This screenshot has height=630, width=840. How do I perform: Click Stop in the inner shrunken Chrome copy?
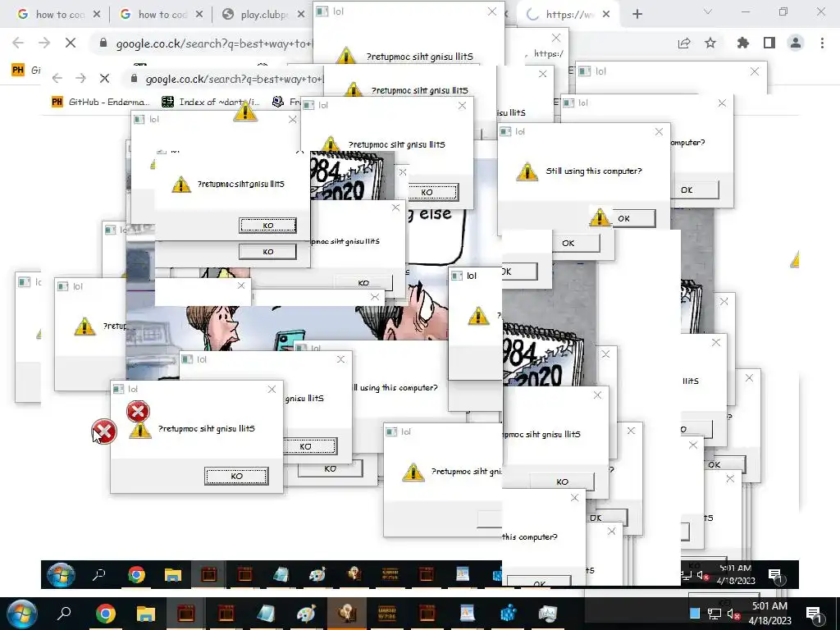pyautogui.click(x=104, y=79)
